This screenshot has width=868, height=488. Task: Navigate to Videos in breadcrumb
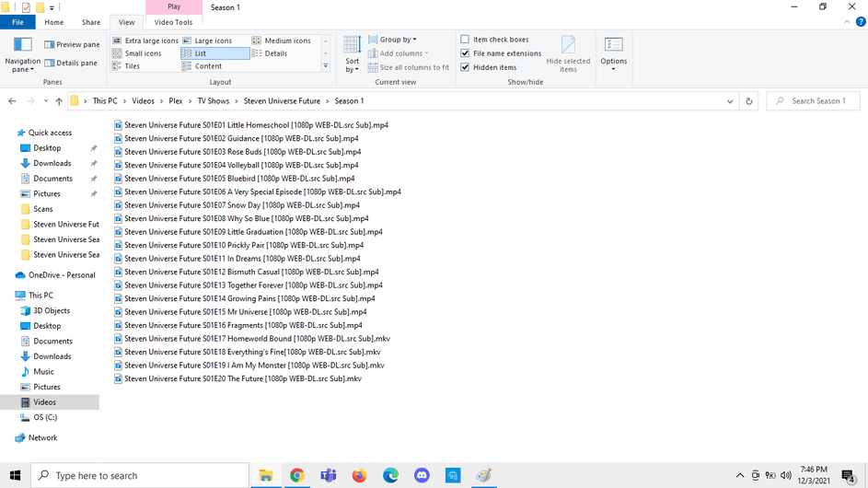coord(143,100)
